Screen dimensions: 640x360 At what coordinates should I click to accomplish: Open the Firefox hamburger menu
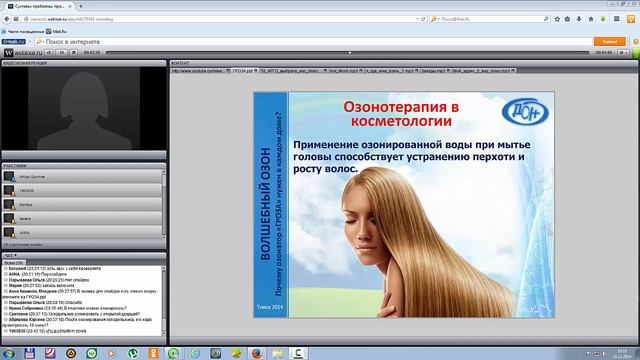(x=617, y=19)
